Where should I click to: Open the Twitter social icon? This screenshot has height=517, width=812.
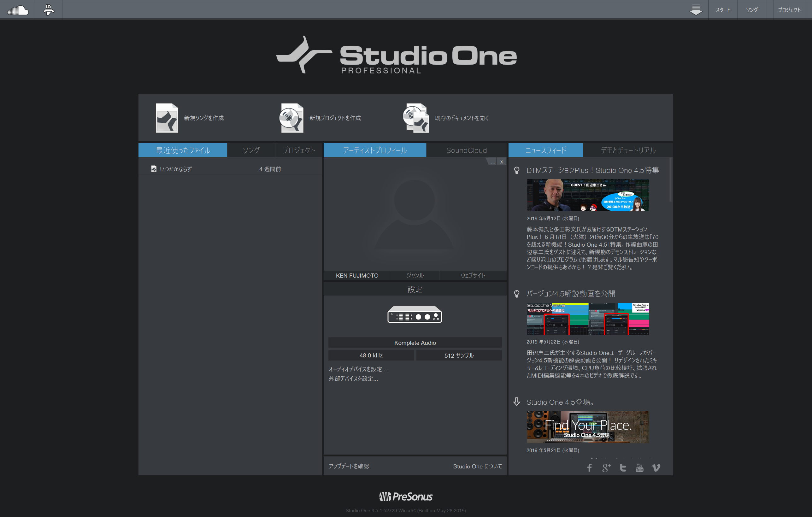pyautogui.click(x=623, y=468)
